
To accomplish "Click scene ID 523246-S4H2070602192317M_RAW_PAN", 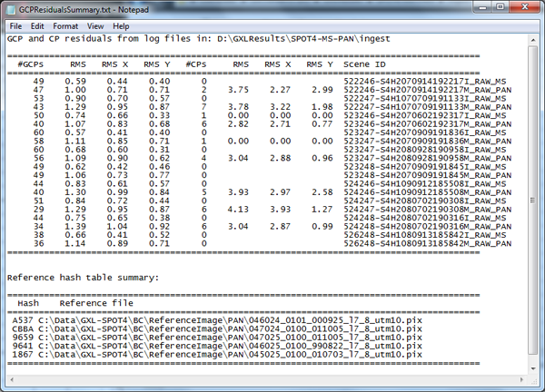I will tap(428, 124).
